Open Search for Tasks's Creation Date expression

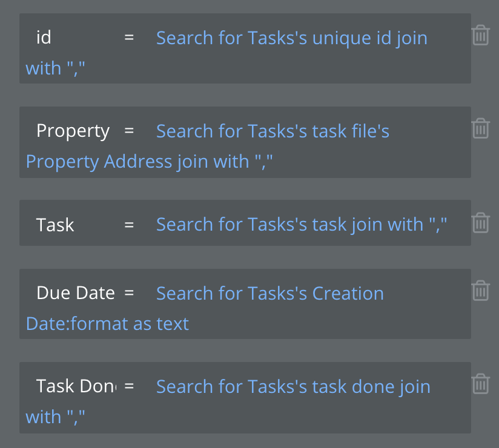tap(270, 293)
